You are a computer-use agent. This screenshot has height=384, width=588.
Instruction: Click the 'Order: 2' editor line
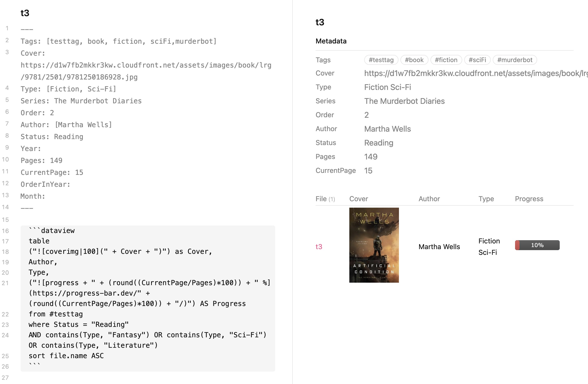click(37, 113)
